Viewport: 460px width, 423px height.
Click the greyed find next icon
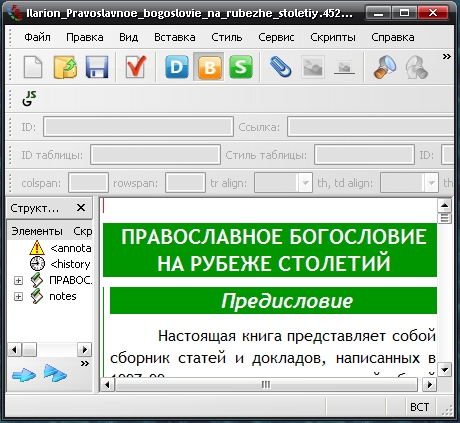417,67
